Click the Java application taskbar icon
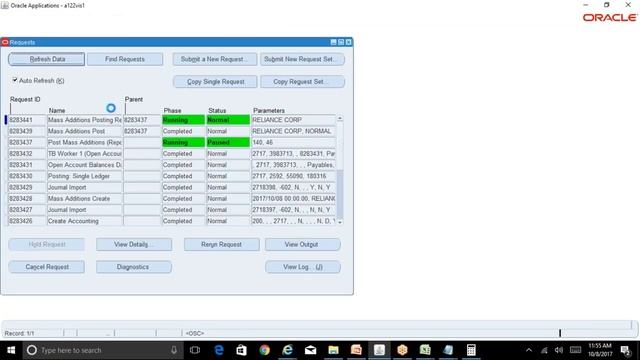 [x=379, y=350]
